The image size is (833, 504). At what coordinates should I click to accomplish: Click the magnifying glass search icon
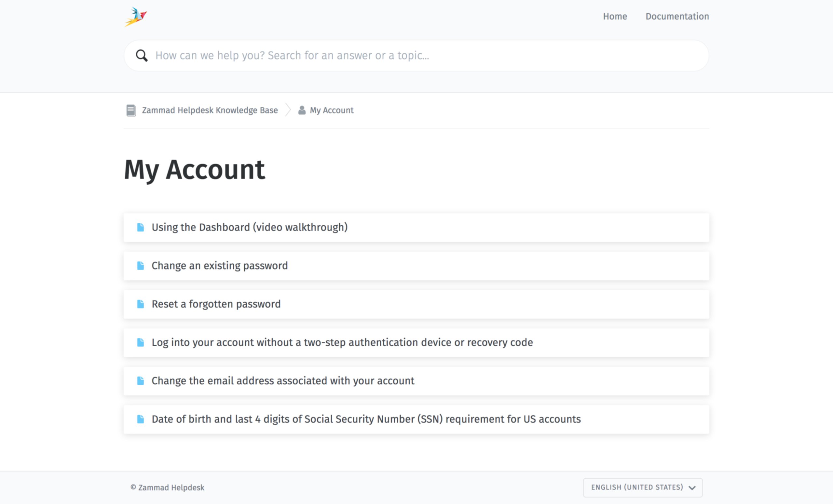pyautogui.click(x=142, y=55)
